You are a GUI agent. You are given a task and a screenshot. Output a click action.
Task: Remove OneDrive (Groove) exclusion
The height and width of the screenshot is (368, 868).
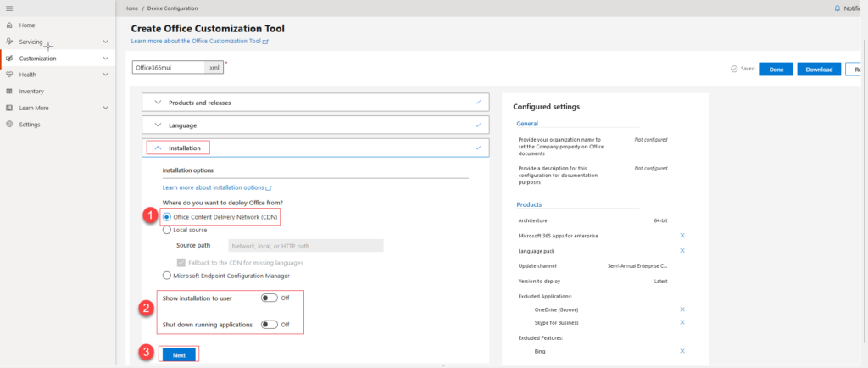pos(682,309)
